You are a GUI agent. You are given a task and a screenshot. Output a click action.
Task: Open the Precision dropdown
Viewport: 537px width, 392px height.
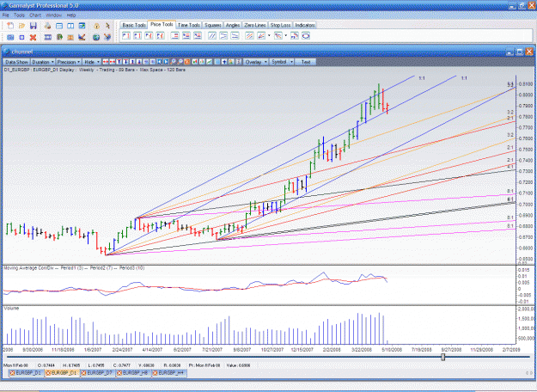(69, 62)
